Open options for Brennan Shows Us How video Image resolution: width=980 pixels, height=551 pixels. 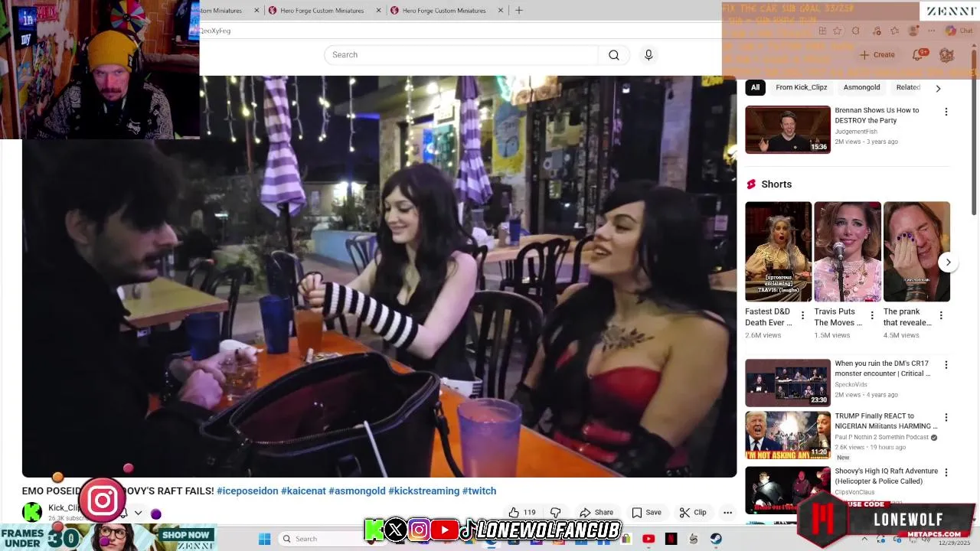(946, 112)
